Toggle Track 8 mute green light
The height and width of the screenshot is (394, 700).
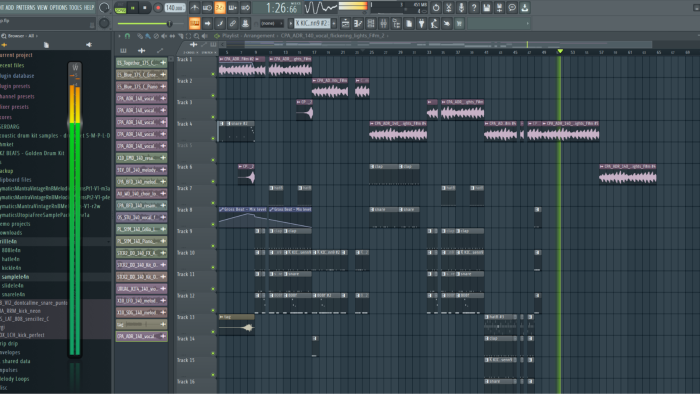tap(213, 224)
